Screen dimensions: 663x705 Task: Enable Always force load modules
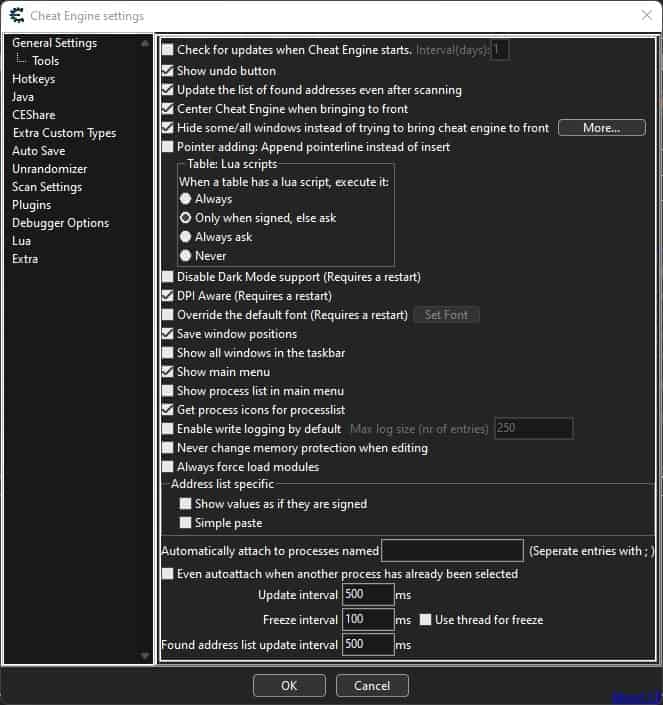pyautogui.click(x=168, y=467)
